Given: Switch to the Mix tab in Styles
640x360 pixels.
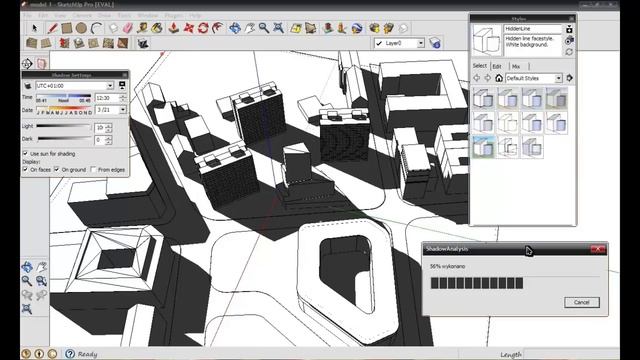Looking at the screenshot, I should [x=516, y=66].
